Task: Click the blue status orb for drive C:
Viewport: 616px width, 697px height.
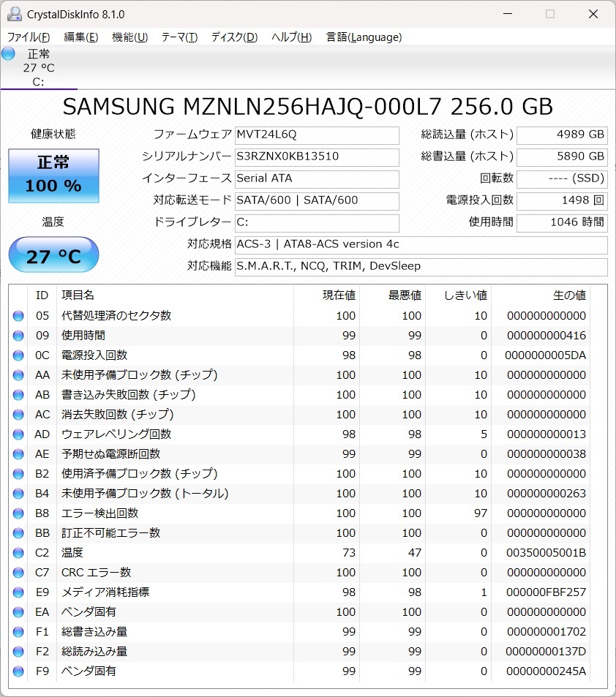Action: pyautogui.click(x=8, y=53)
